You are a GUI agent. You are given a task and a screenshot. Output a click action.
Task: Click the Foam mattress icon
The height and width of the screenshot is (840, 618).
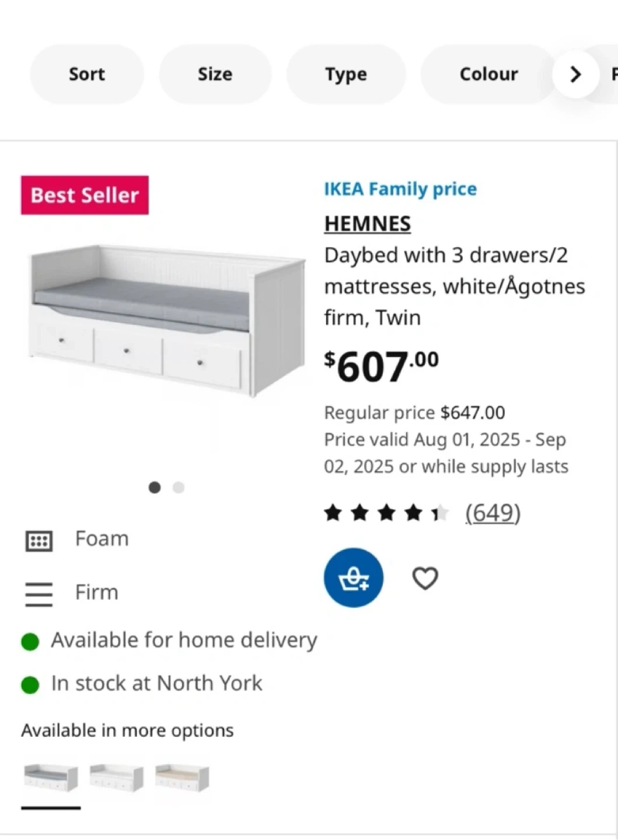click(39, 541)
